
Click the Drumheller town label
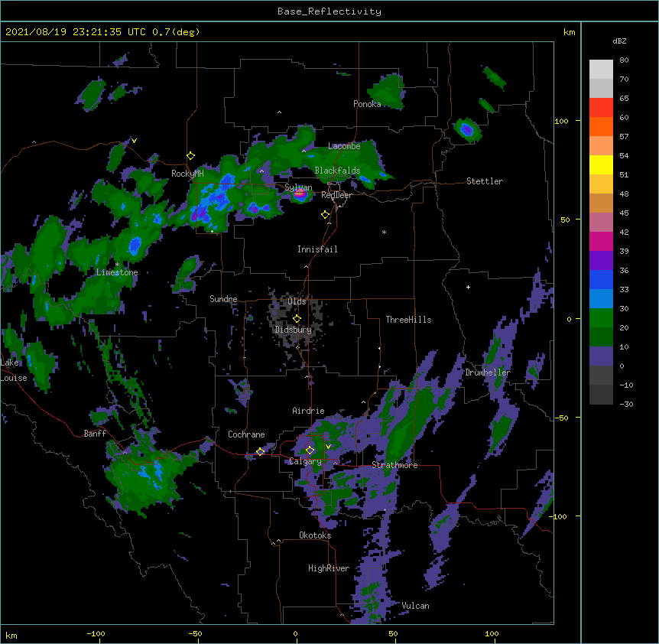(488, 372)
